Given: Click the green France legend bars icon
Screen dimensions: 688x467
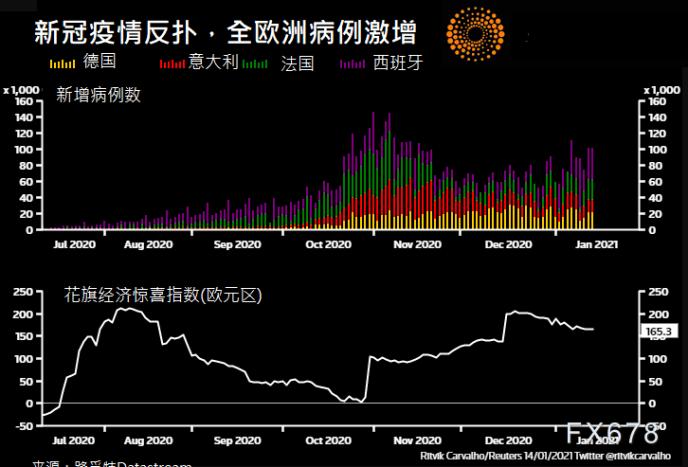Looking at the screenshot, I should (x=254, y=64).
